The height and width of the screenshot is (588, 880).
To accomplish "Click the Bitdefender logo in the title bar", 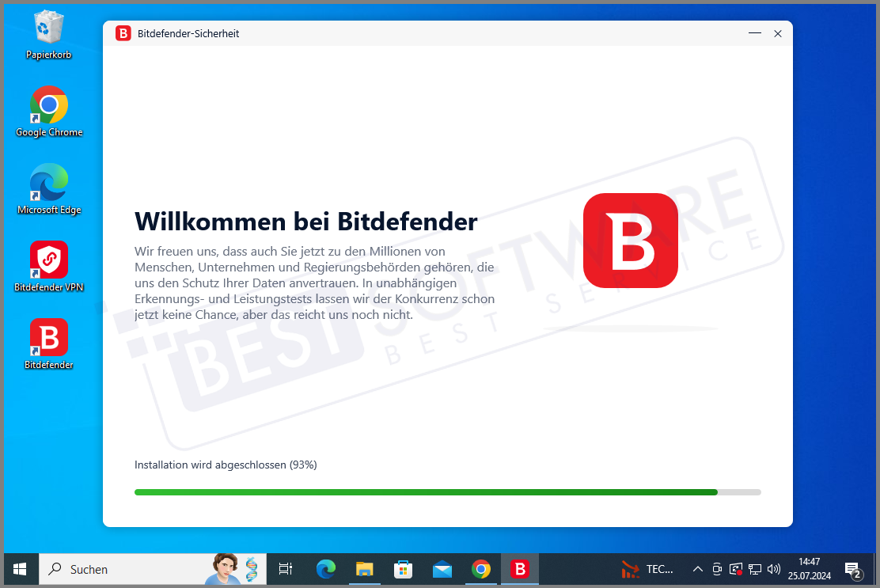I will [123, 33].
